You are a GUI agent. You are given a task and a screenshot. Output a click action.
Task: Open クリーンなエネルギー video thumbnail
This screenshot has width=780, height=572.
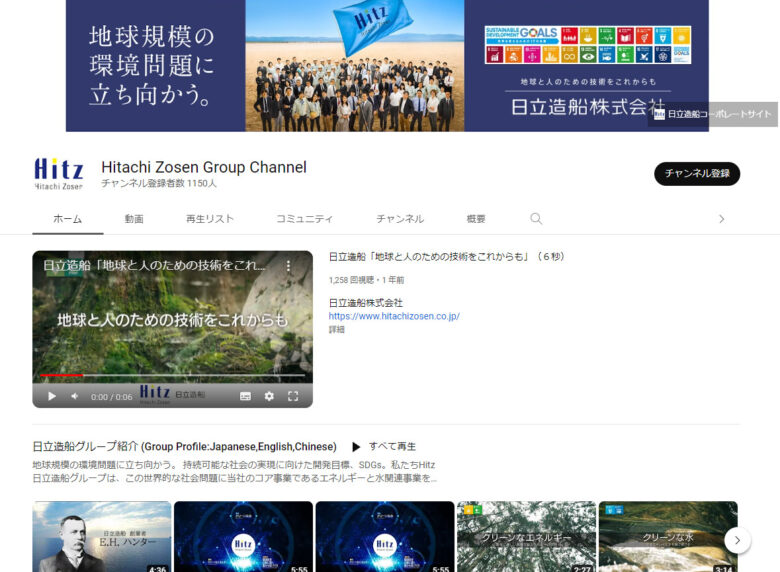pos(526,537)
